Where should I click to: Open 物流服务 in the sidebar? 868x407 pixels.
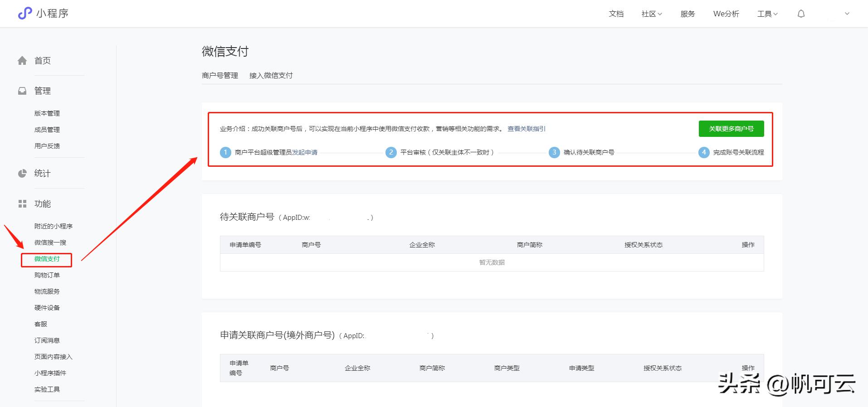coord(47,291)
